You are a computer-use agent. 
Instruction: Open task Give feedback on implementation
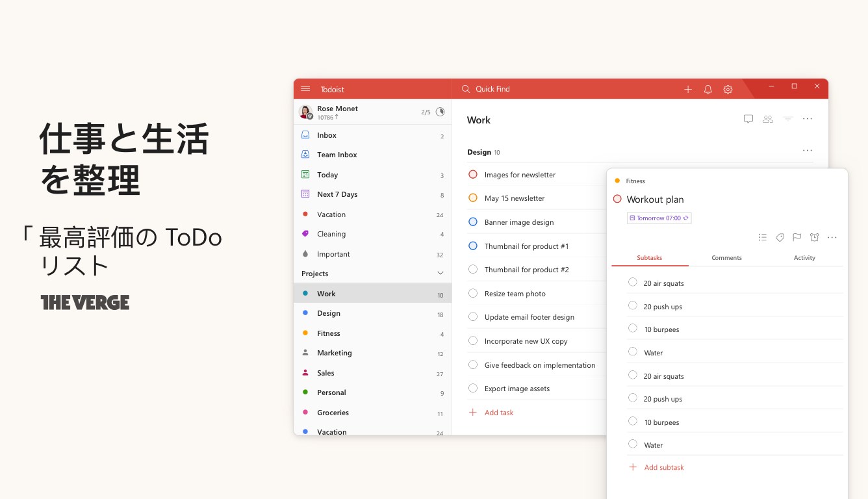540,365
